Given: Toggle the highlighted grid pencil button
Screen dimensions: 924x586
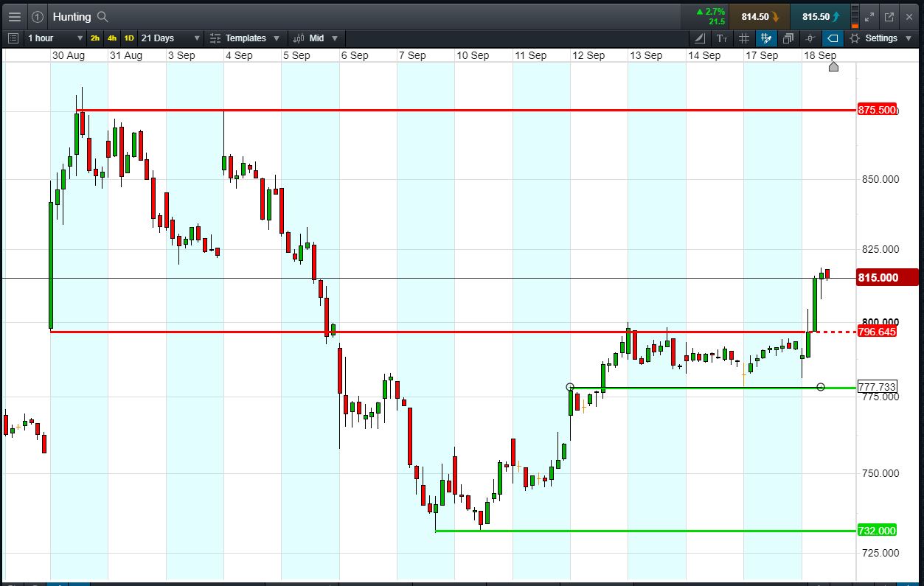Looking at the screenshot, I should [766, 38].
